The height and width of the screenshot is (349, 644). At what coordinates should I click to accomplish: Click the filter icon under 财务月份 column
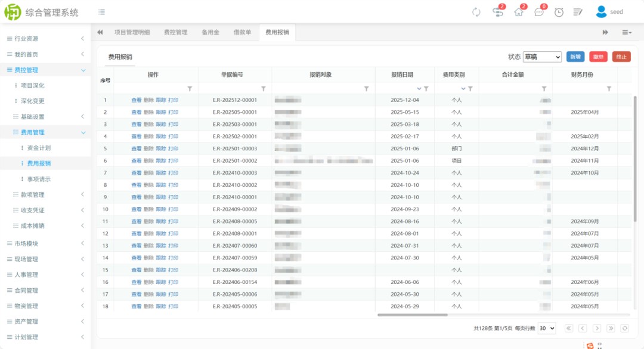609,88
